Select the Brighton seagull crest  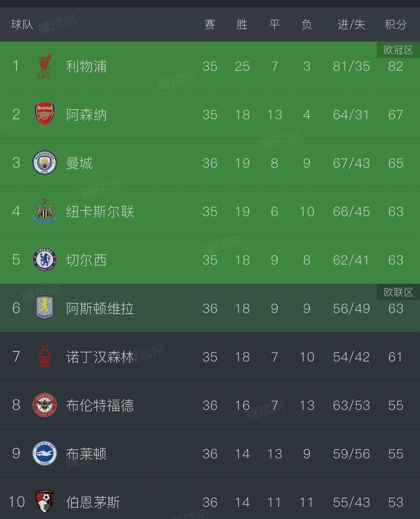45,453
